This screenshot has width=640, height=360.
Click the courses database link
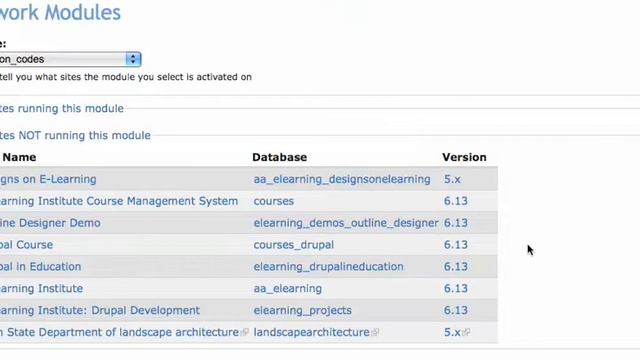[x=273, y=201]
